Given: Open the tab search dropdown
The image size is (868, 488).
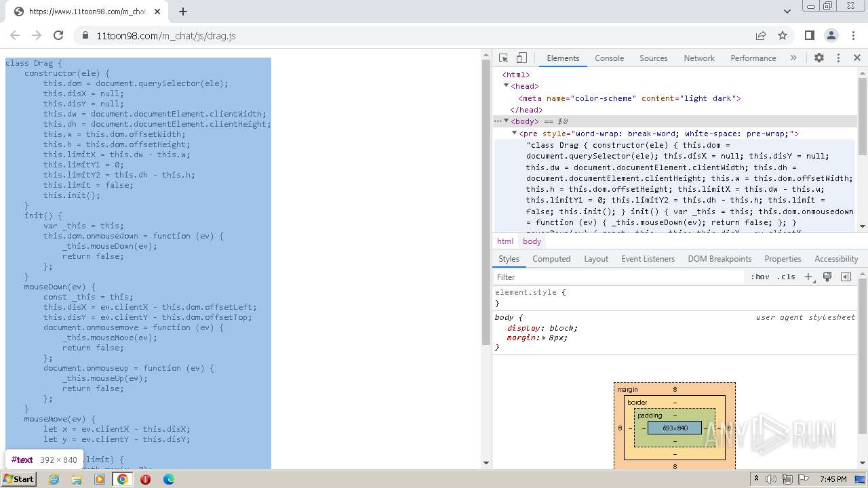Looking at the screenshot, I should click(787, 11).
